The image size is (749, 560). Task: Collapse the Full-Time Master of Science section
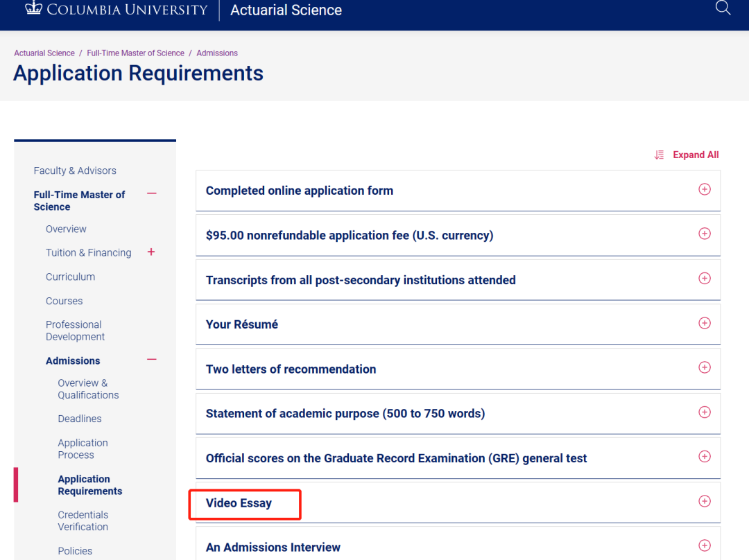pos(151,194)
